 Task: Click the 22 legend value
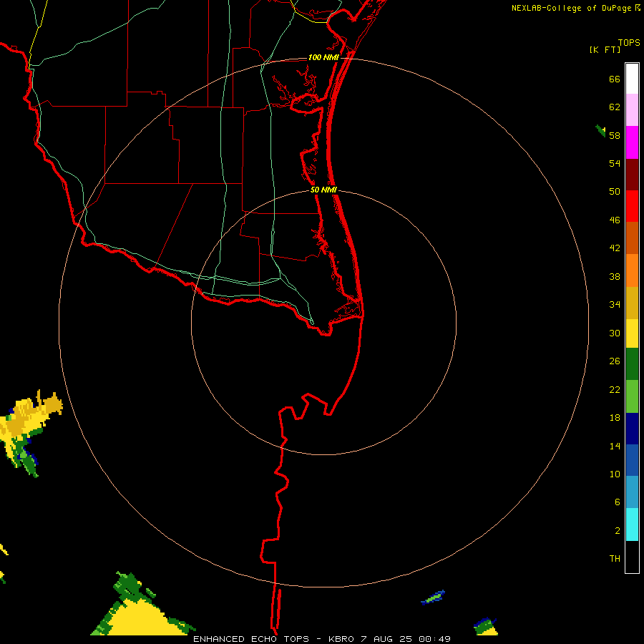tap(615, 390)
